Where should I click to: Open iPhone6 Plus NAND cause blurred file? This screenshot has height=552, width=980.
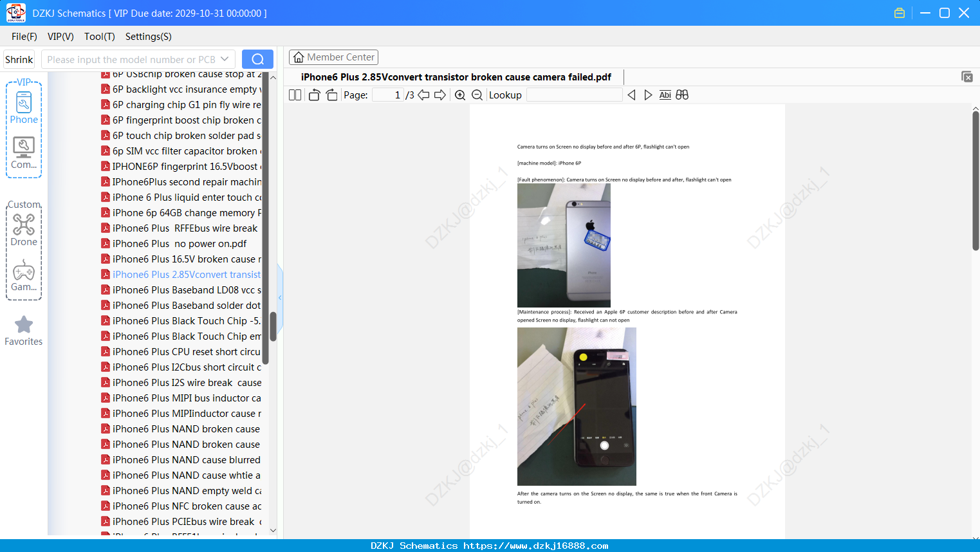(181, 460)
